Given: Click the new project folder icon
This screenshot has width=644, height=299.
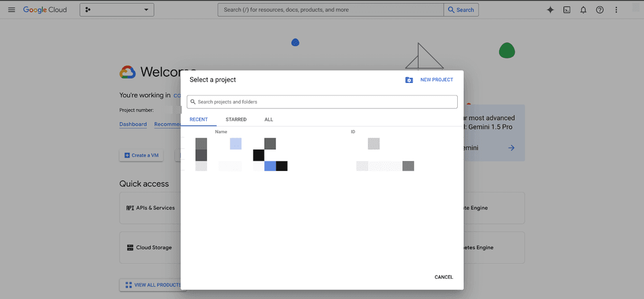Looking at the screenshot, I should 409,80.
